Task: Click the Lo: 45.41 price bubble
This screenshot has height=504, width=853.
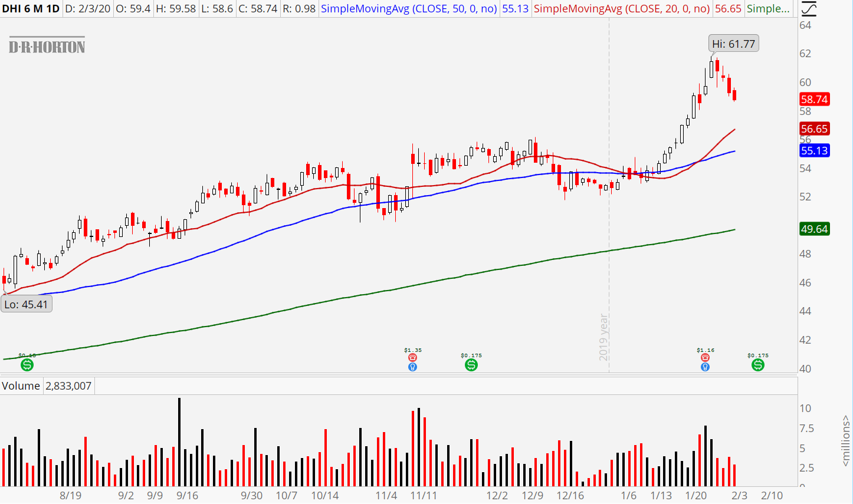Action: pos(26,304)
